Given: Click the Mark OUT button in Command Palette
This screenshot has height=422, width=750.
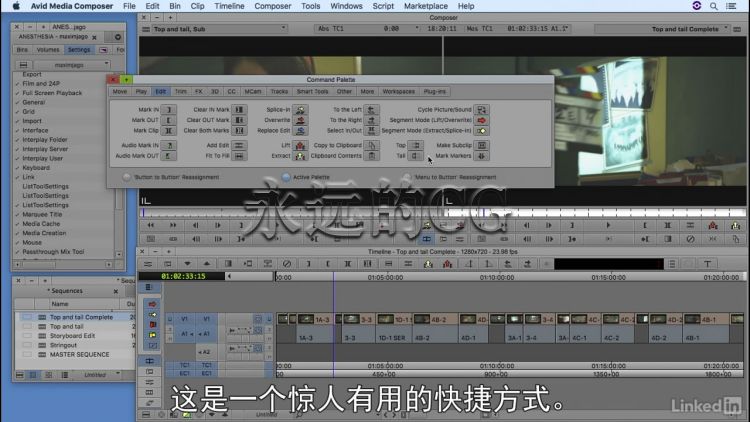Looking at the screenshot, I should tap(168, 120).
